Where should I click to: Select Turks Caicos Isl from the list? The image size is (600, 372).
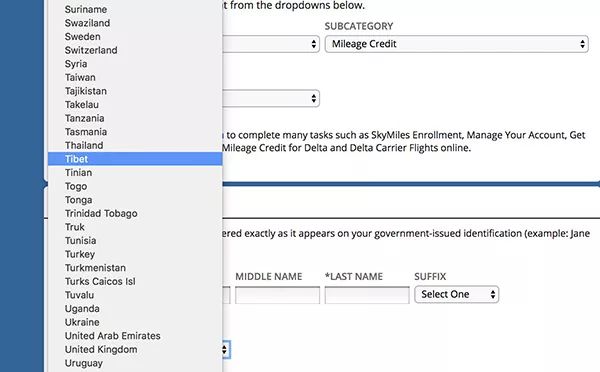click(x=135, y=281)
